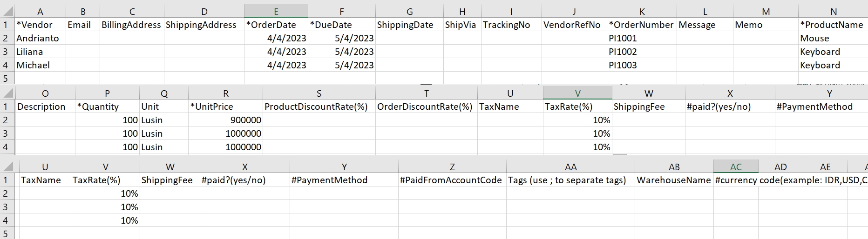
Task: Select the Liliana vendor cell
Action: (x=40, y=52)
